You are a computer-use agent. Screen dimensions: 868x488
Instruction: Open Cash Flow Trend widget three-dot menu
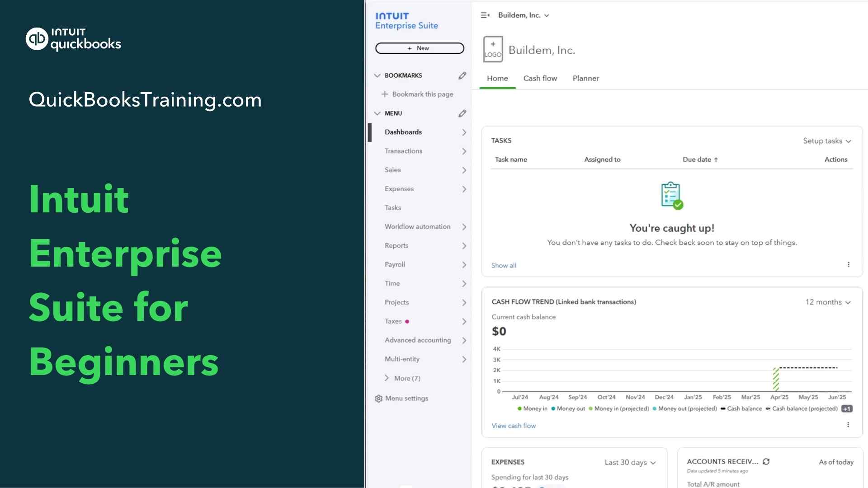click(x=848, y=425)
